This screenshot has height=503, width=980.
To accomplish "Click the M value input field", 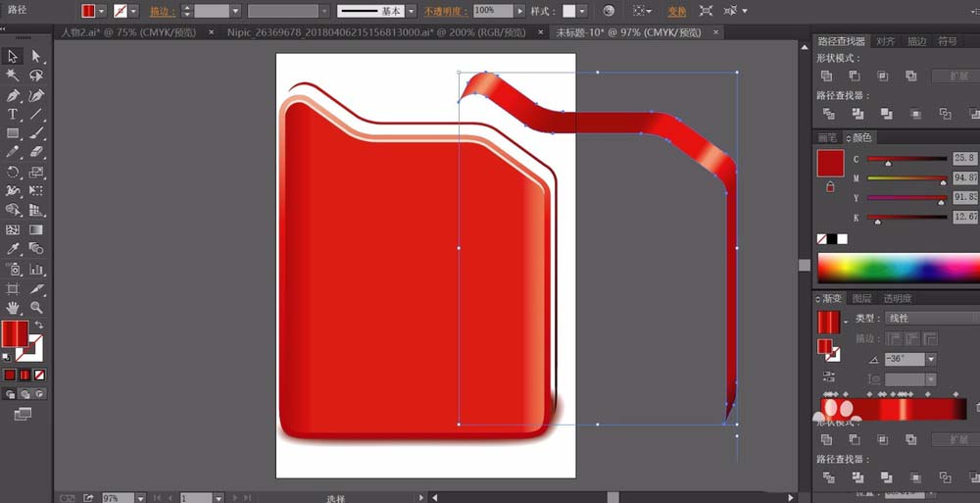I will (x=965, y=177).
